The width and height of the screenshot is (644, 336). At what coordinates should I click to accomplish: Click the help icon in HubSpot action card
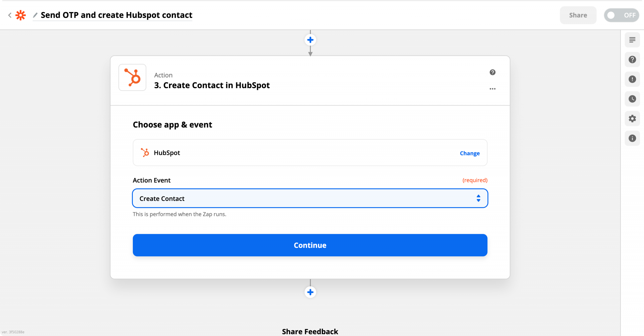(492, 72)
